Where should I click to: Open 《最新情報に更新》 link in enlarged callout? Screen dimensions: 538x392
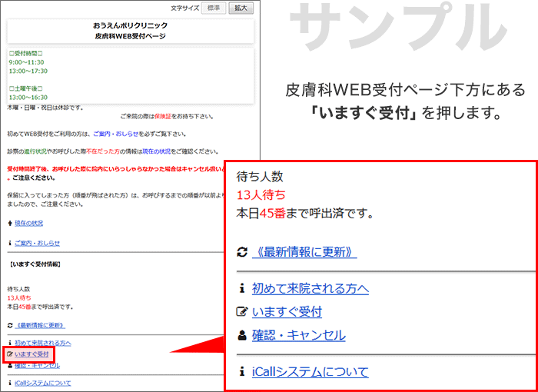pyautogui.click(x=304, y=253)
